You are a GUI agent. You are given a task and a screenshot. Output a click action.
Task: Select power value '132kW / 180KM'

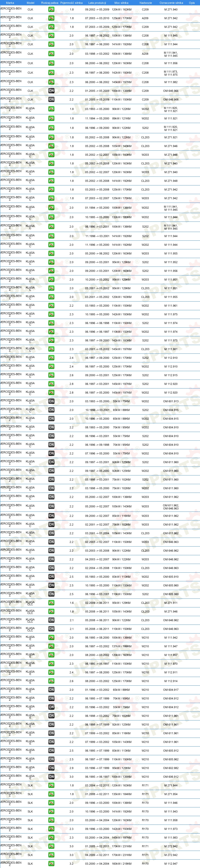click(121, 217)
